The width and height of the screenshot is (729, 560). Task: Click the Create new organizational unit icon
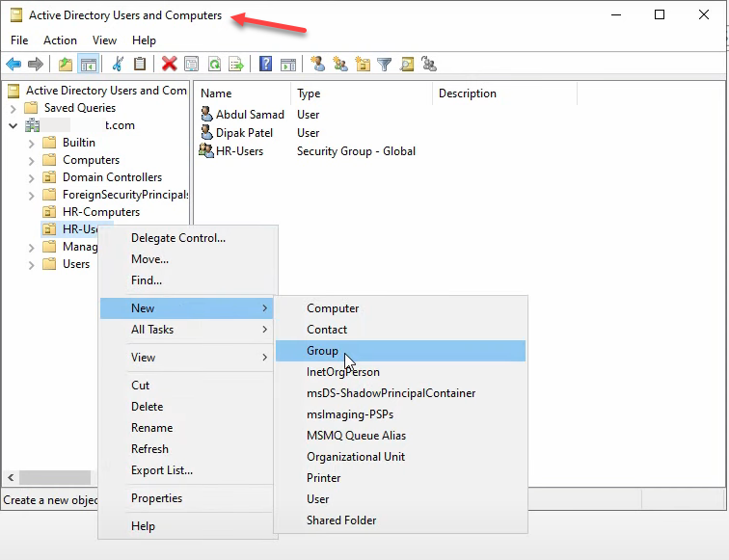pos(363,64)
